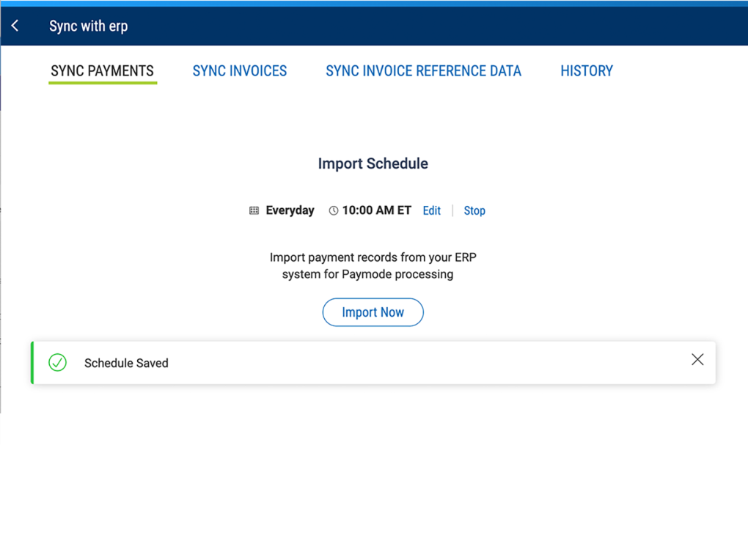Click the clock icon beside 10:00 AM ET
The height and width of the screenshot is (560, 748).
tap(334, 210)
